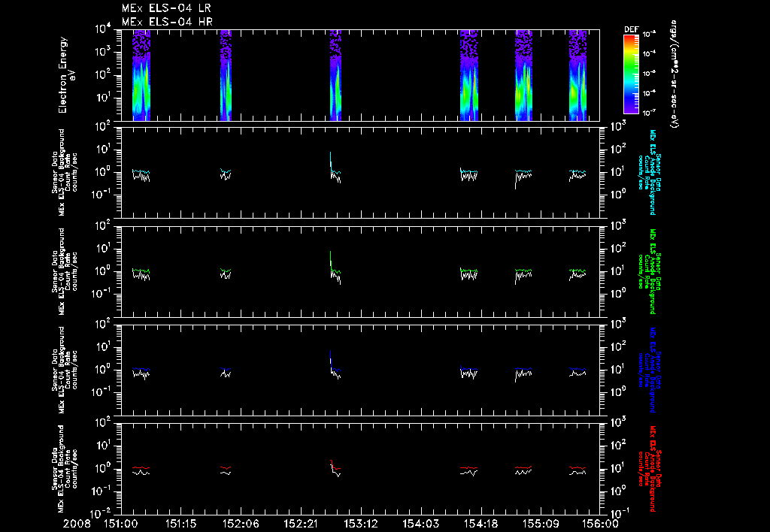Click the red spike in the bottom count-rate panel
The image size is (770, 532).
332,464
